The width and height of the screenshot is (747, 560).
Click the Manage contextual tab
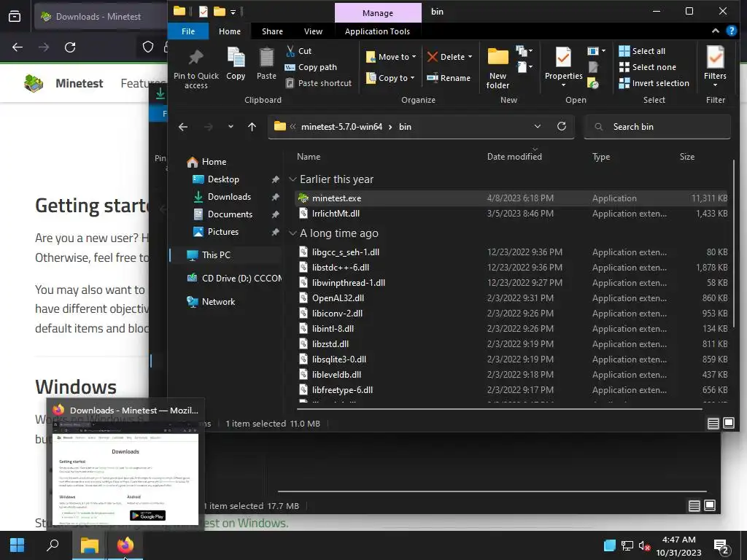click(378, 13)
